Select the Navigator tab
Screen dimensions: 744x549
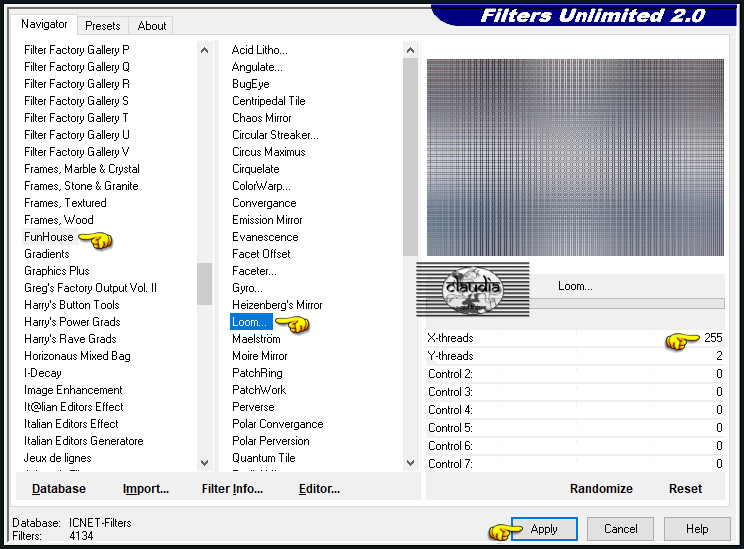[x=44, y=24]
